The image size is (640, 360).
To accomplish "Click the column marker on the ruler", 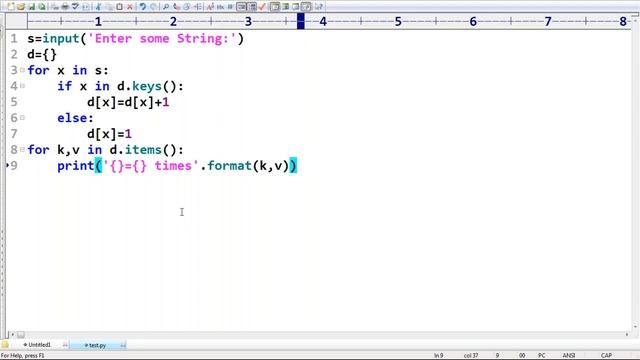I will click(x=301, y=21).
